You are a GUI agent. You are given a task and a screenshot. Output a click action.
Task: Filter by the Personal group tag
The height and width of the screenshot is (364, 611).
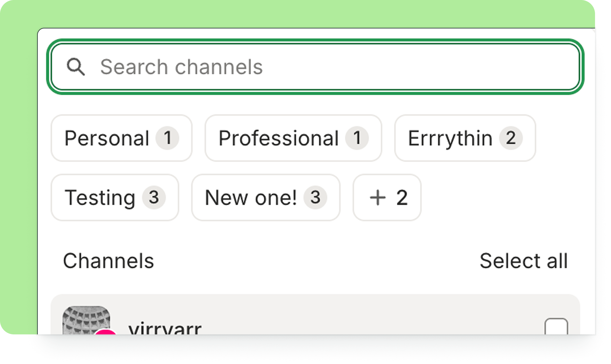coord(121,138)
